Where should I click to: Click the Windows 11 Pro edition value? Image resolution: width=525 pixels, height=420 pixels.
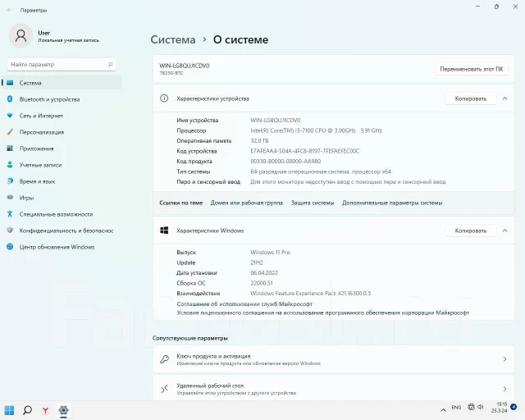coord(270,252)
